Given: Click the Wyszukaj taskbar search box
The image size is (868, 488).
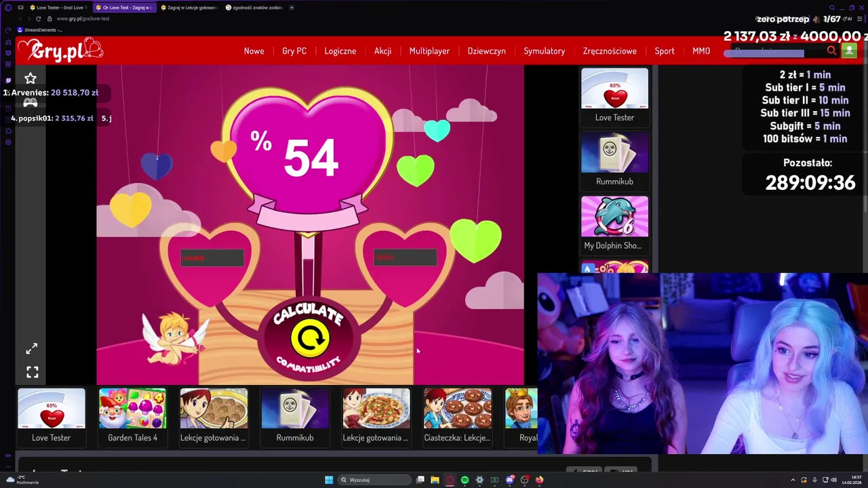Looking at the screenshot, I should (375, 480).
